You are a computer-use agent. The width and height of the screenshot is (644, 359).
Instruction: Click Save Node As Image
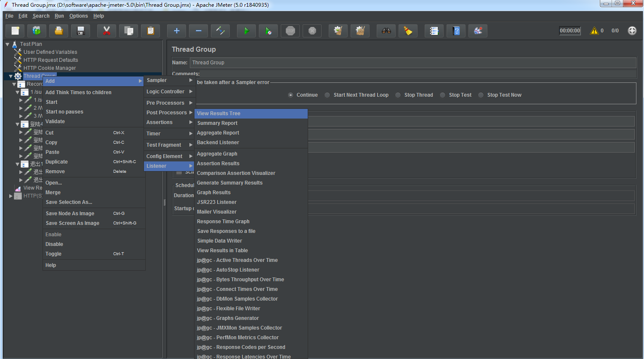click(93, 214)
